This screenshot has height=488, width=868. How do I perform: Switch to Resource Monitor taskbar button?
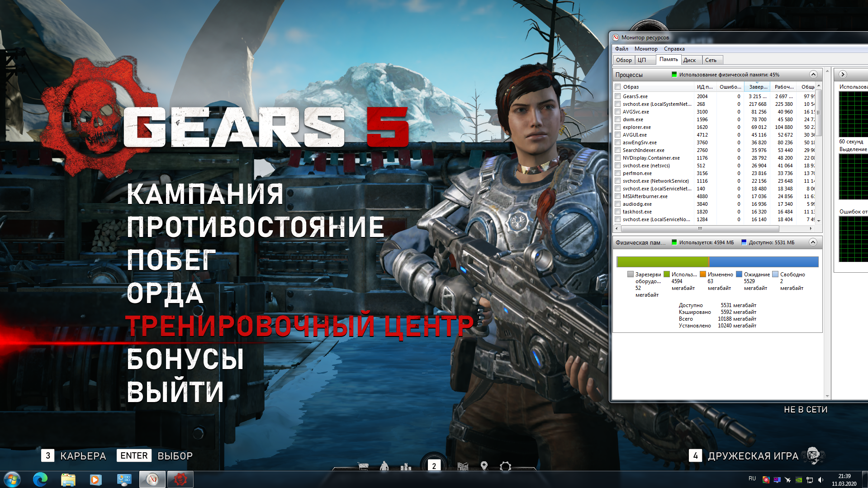coord(152,479)
